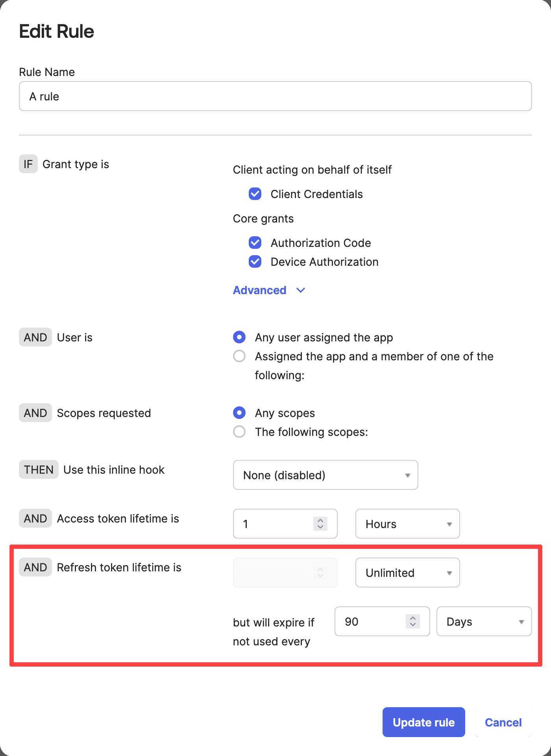Screen dimensions: 551x756
Task: Open the access token Hours unit dropdown
Action: tap(407, 524)
